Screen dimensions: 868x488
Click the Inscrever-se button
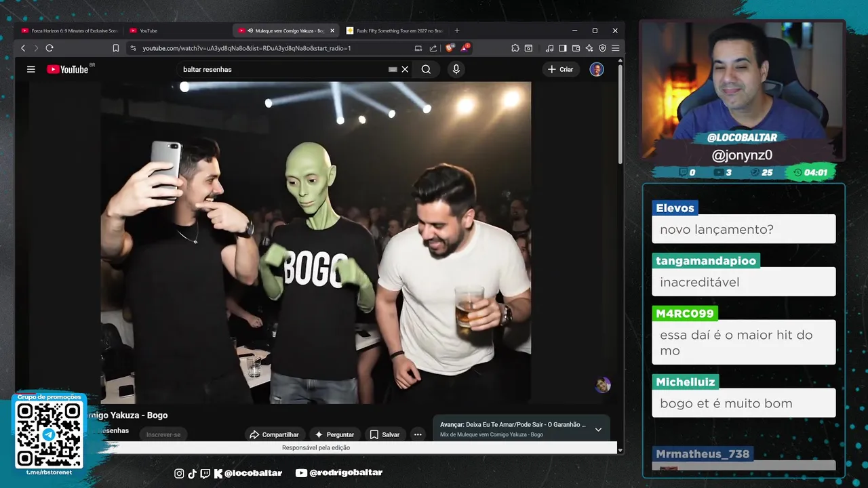click(x=163, y=434)
